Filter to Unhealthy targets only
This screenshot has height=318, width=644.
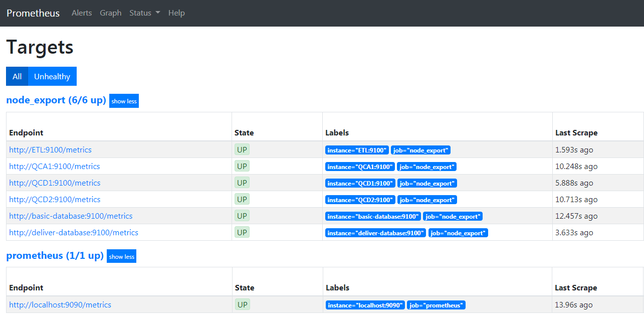(x=52, y=76)
